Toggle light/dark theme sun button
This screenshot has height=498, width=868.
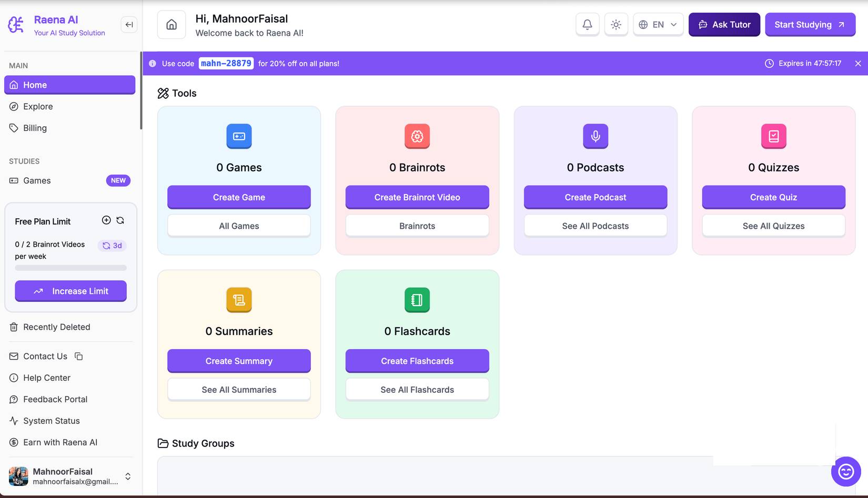tap(616, 25)
